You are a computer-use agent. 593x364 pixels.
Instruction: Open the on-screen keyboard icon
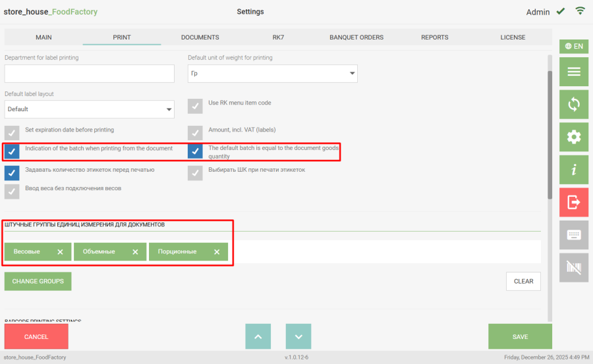click(573, 235)
